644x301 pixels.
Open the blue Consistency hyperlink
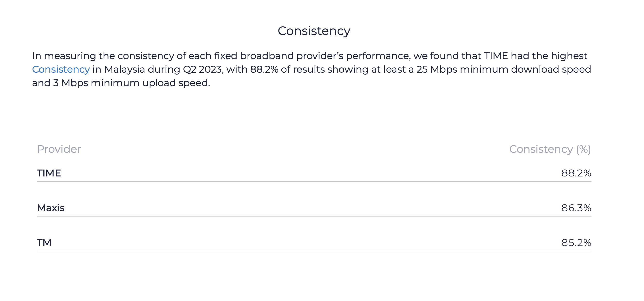pyautogui.click(x=61, y=69)
